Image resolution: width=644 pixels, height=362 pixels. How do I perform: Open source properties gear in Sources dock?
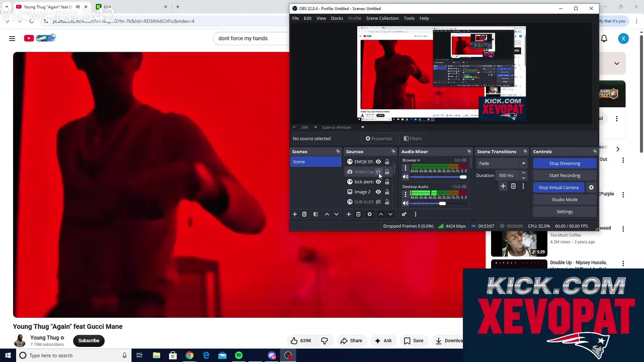pos(369,214)
